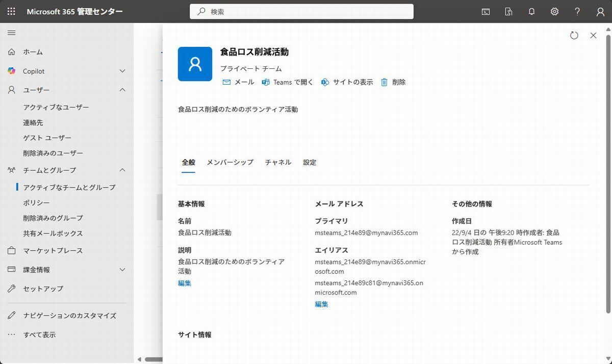612x364 pixels.
Task: Click the Microsoft 365 管理センター title
Action: [x=75, y=11]
